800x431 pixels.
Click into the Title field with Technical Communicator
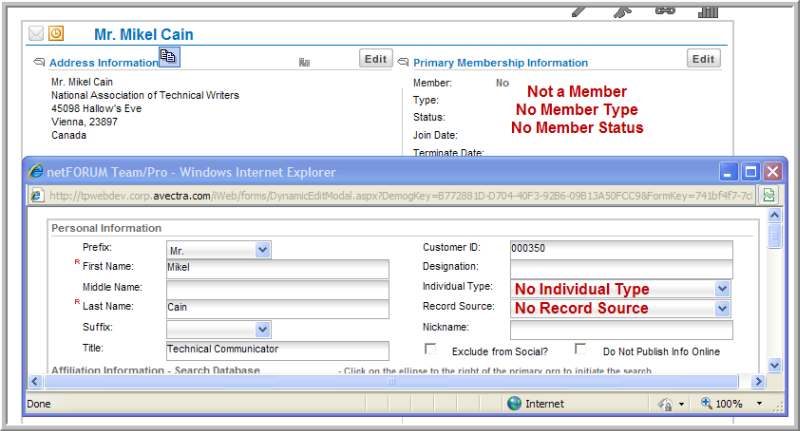[x=278, y=350]
